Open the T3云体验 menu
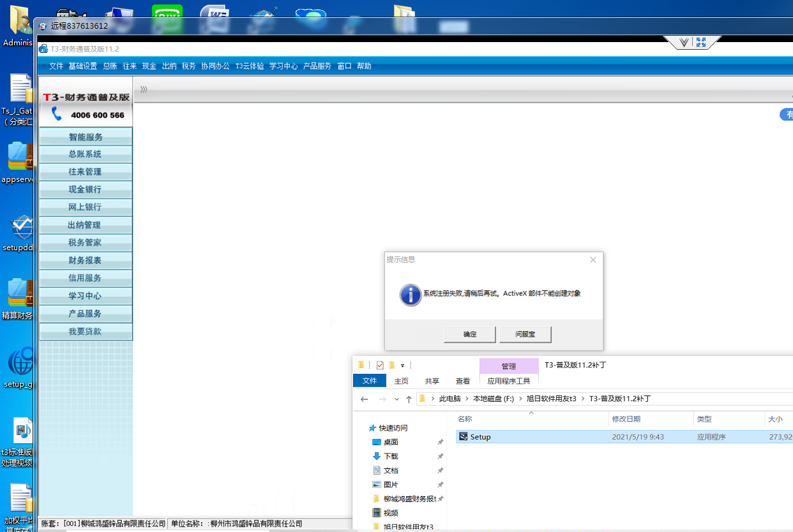The height and width of the screenshot is (532, 793). pos(250,66)
